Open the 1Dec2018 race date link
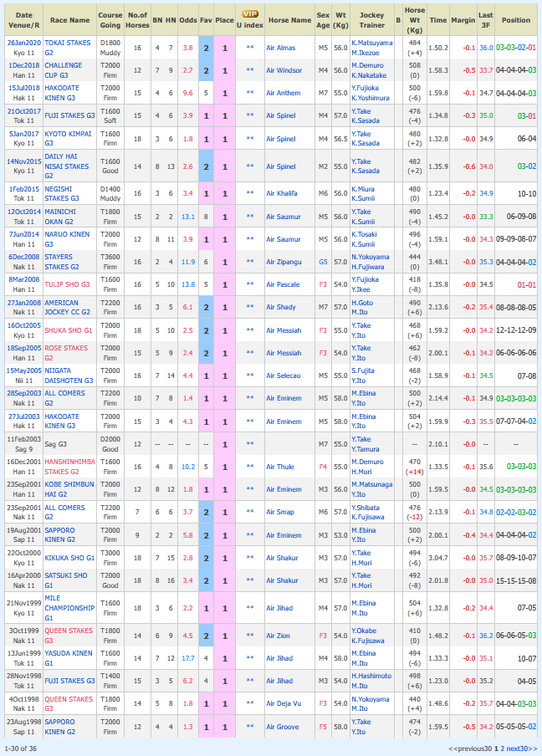 coord(24,65)
